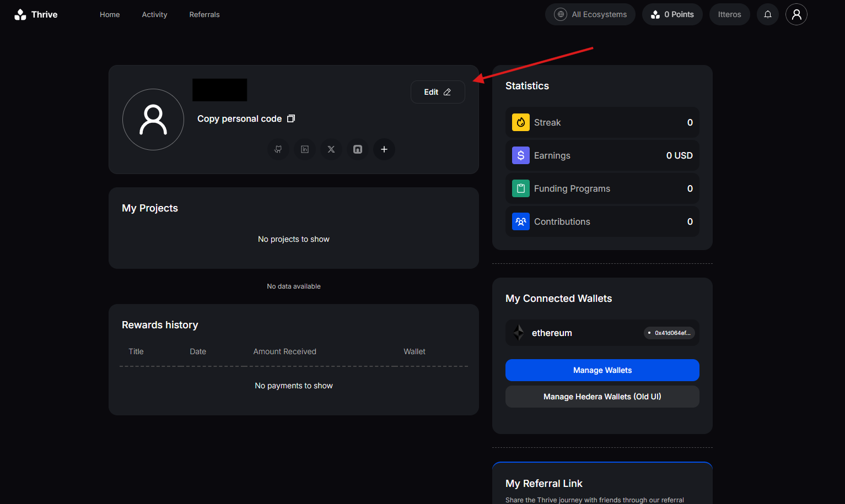
Task: Click the profile avatar picture
Action: click(x=153, y=120)
